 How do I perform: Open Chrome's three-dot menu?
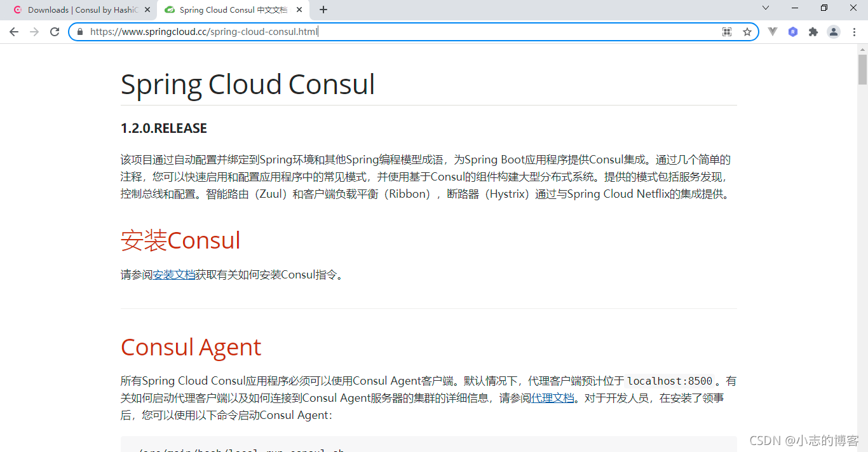pyautogui.click(x=855, y=32)
